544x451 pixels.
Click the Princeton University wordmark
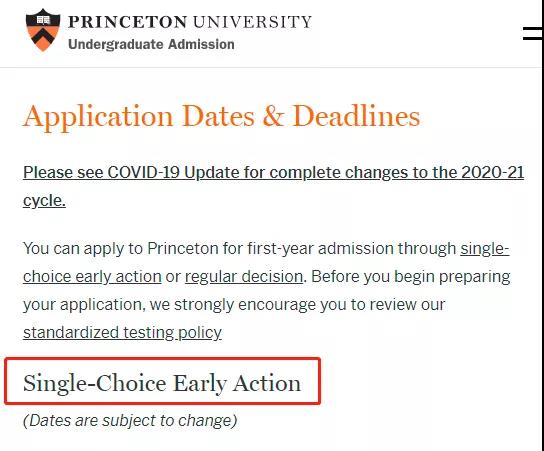click(190, 22)
